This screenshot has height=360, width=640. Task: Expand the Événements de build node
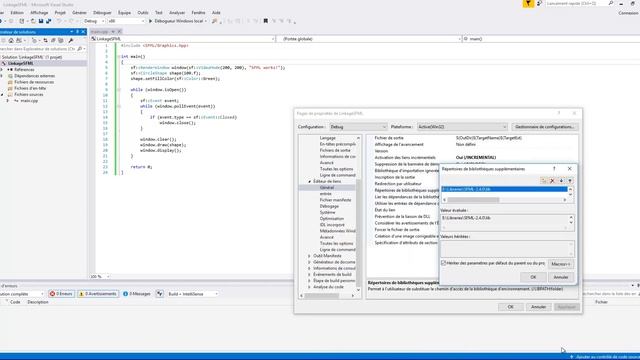click(309, 274)
